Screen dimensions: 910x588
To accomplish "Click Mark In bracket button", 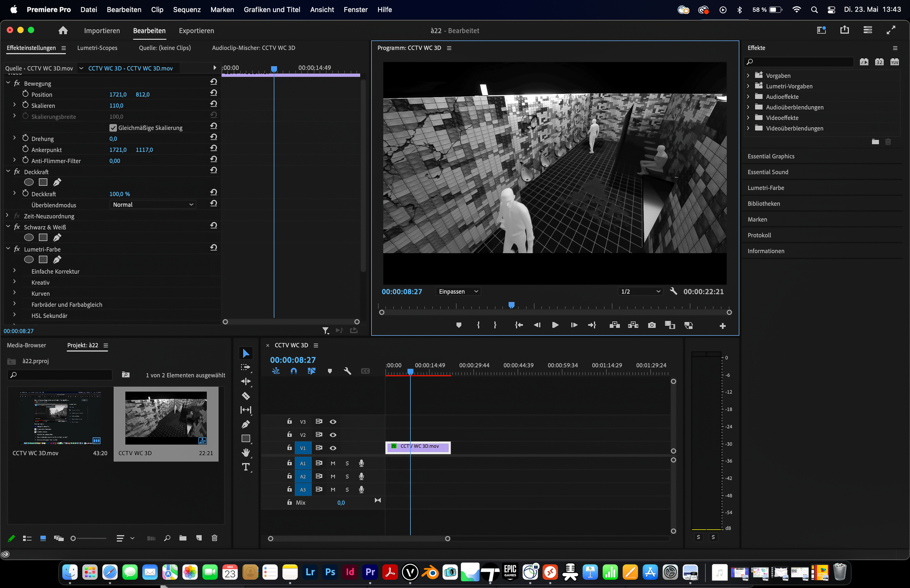I will point(478,325).
